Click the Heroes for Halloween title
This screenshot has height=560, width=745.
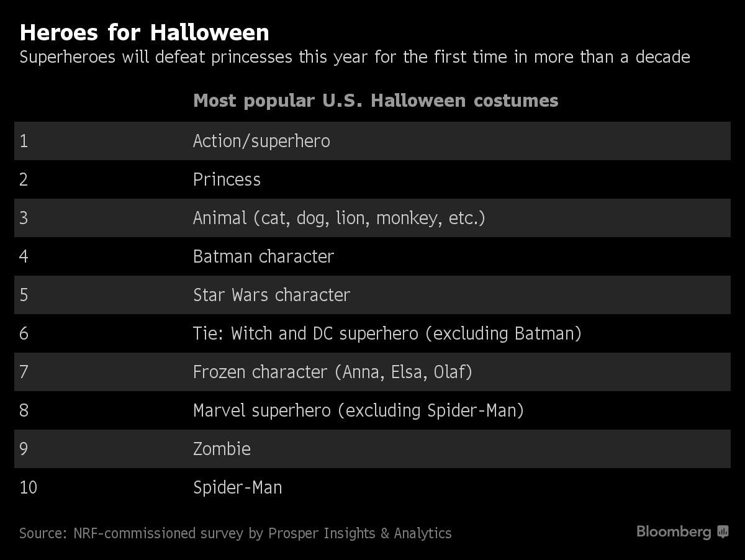pos(144,32)
